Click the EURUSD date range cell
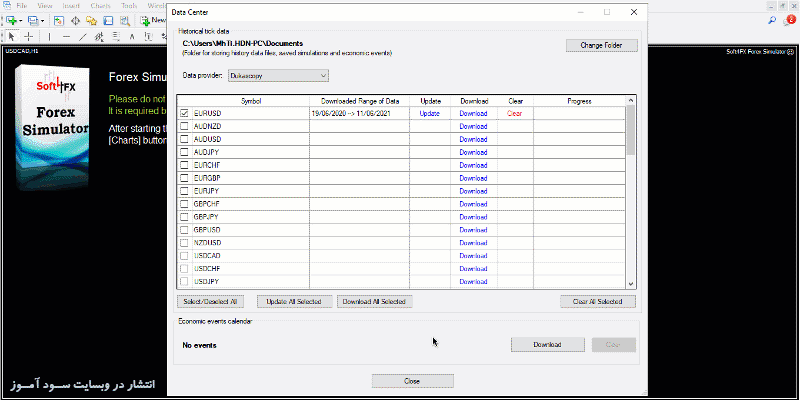 click(359, 113)
